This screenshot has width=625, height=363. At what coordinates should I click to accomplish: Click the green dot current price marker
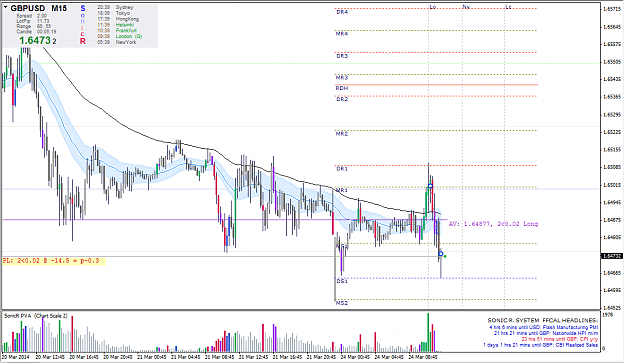445,256
